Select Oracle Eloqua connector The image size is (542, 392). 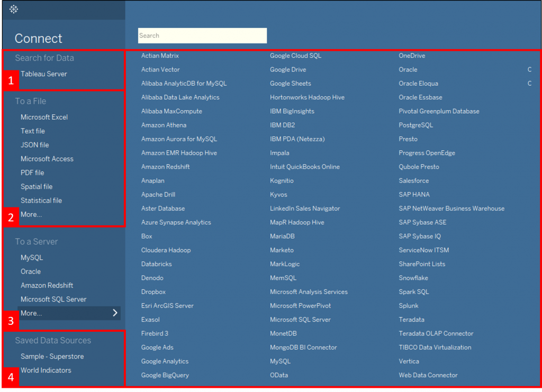(x=418, y=83)
